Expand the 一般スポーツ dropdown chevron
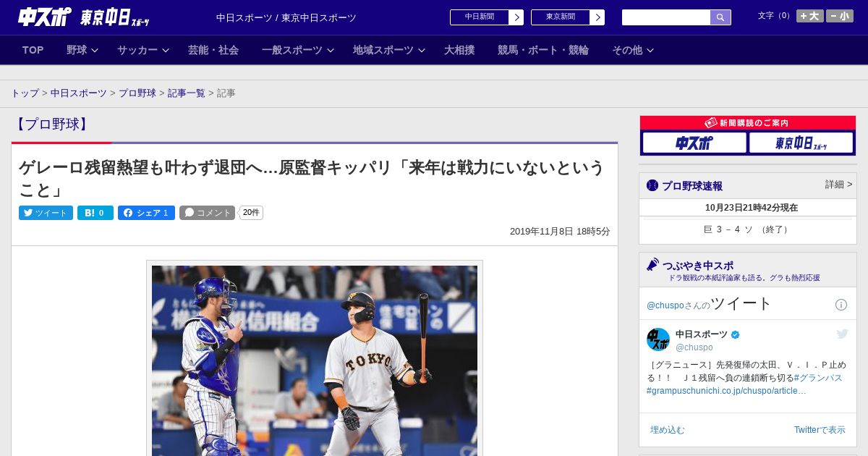Screen dimensions: 868x456 pos(331,51)
